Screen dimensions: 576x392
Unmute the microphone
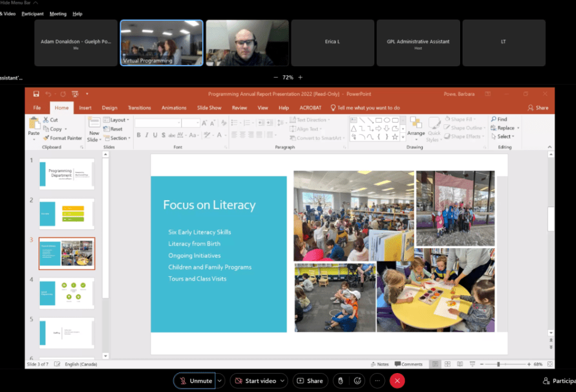(195, 381)
